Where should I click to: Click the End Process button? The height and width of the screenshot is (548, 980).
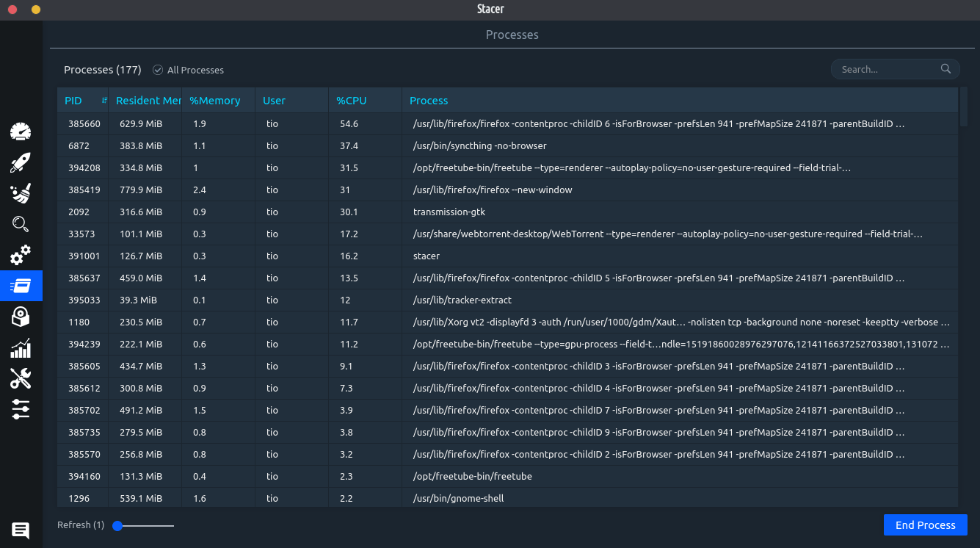pyautogui.click(x=925, y=525)
